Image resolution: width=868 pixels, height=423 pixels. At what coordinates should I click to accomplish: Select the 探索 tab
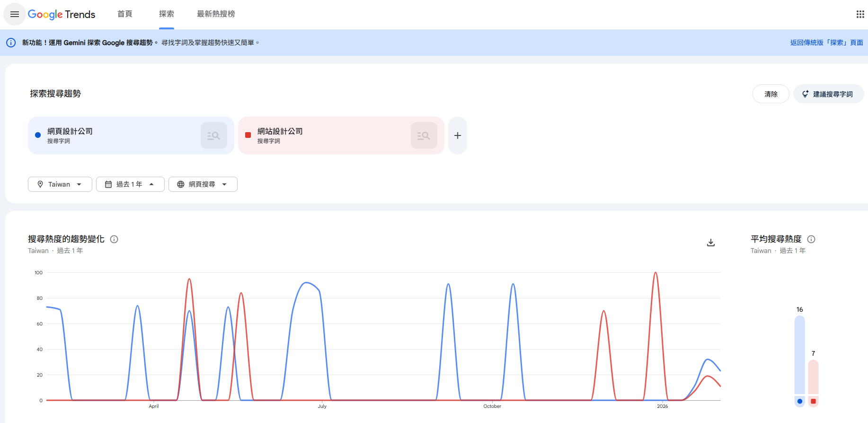167,14
